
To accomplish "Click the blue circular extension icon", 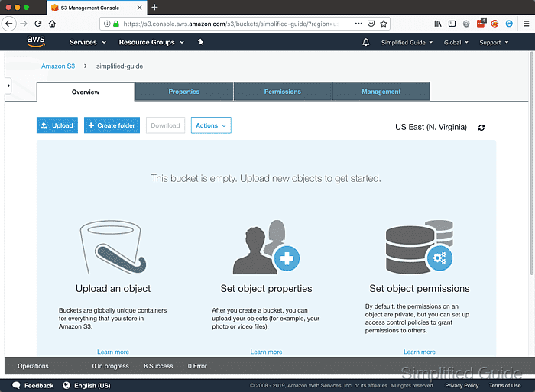I will point(509,24).
